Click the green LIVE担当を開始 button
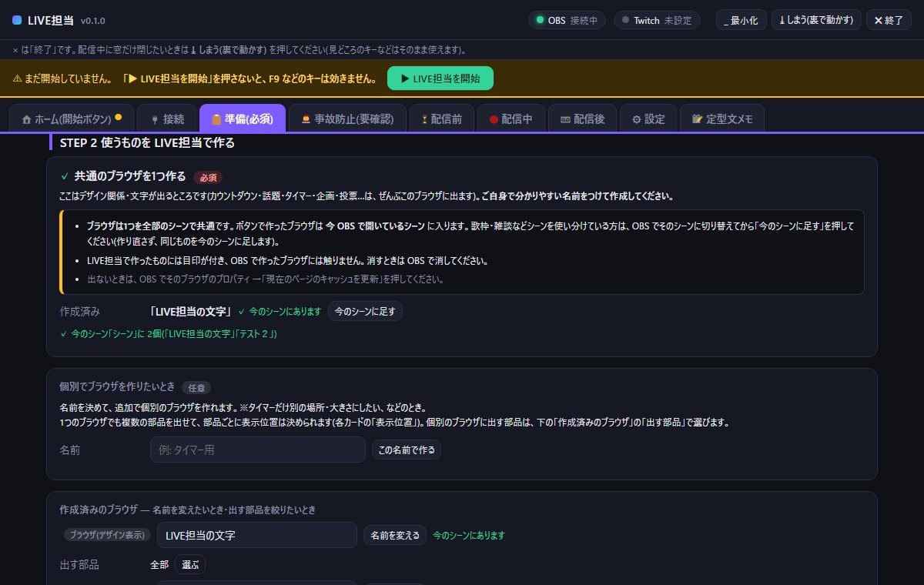The image size is (924, 585). [440, 79]
